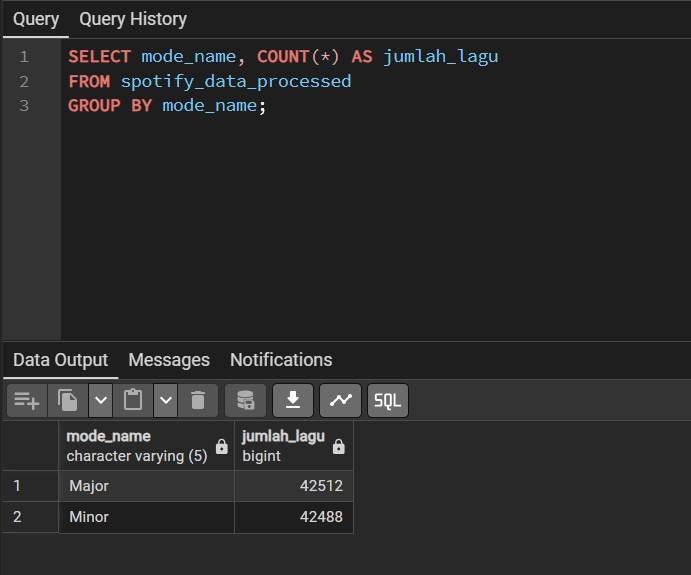Click the SELECT keyword in the query
The width and height of the screenshot is (691, 575).
point(100,57)
